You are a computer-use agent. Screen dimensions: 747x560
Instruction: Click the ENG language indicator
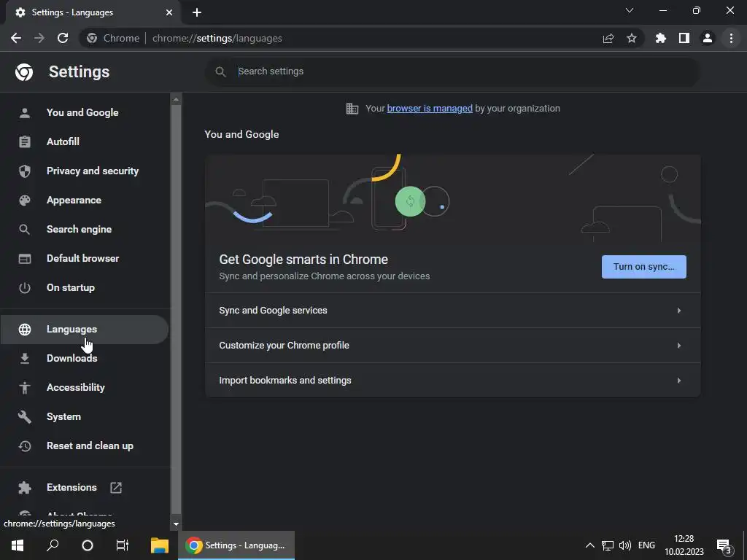pyautogui.click(x=646, y=545)
